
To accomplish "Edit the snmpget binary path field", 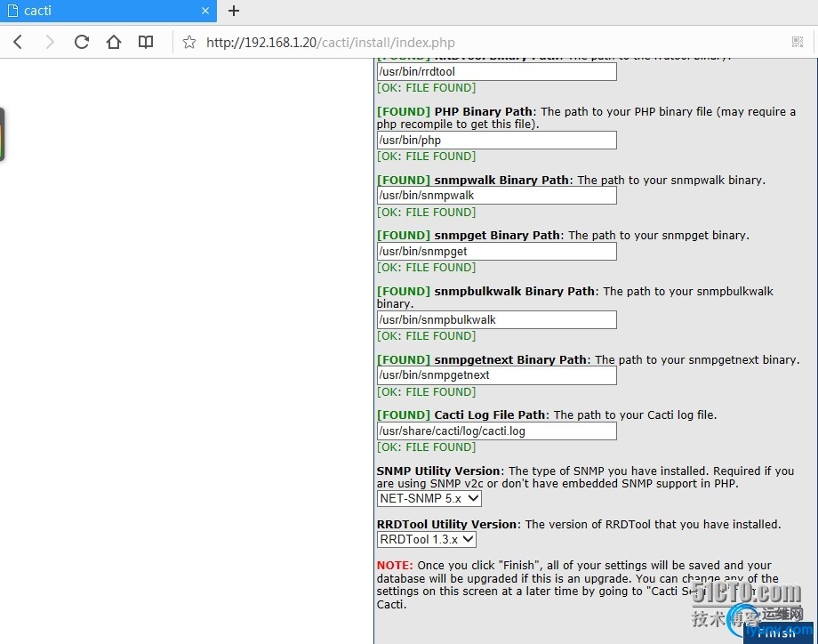I will click(x=497, y=251).
